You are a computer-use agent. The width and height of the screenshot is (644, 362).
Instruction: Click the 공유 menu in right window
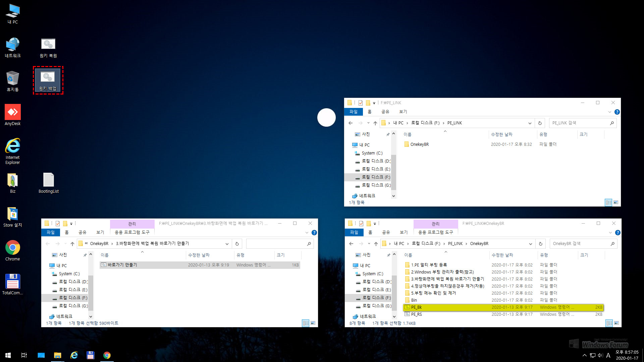point(384,232)
